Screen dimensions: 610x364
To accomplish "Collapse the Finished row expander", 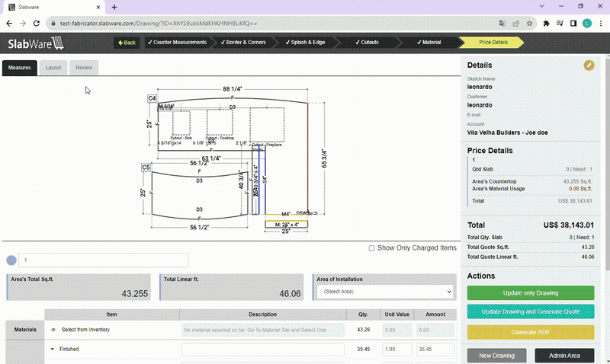I will 52,349.
